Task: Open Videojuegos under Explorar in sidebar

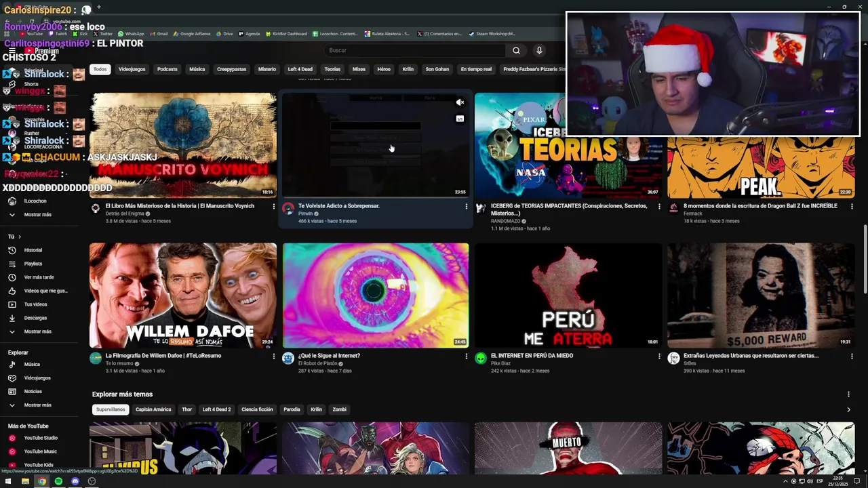Action: pos(37,378)
